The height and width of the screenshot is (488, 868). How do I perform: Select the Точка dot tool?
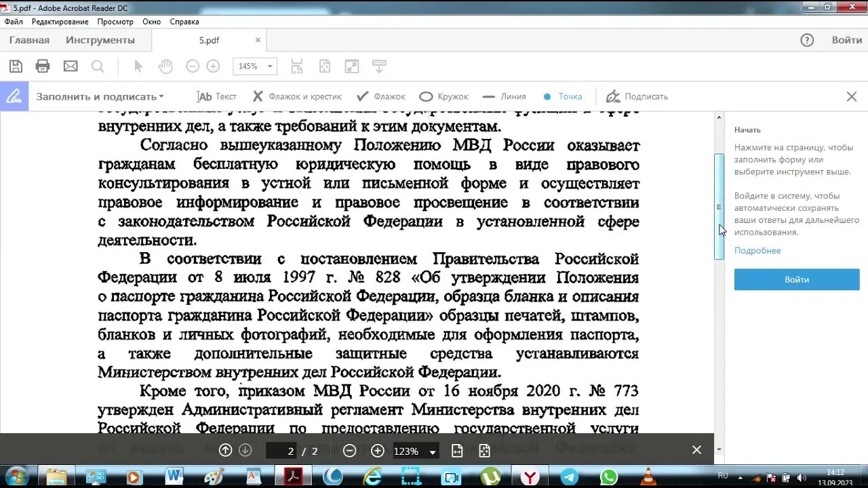562,96
